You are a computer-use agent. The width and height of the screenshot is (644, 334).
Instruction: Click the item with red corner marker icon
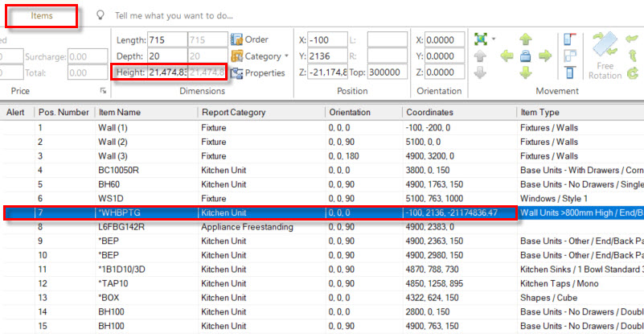click(571, 39)
